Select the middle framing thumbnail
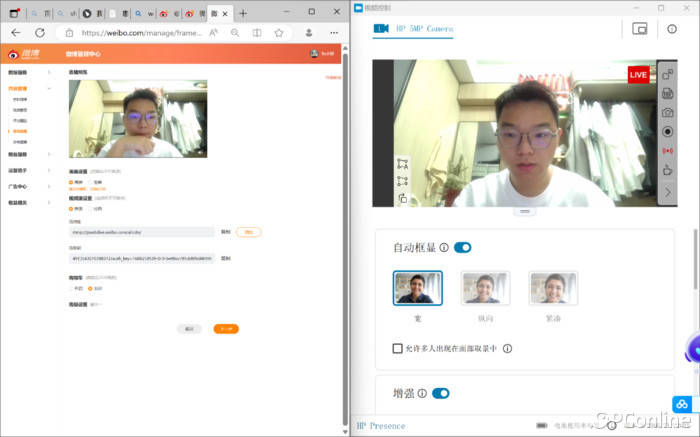Image resolution: width=700 pixels, height=437 pixels. pos(485,288)
